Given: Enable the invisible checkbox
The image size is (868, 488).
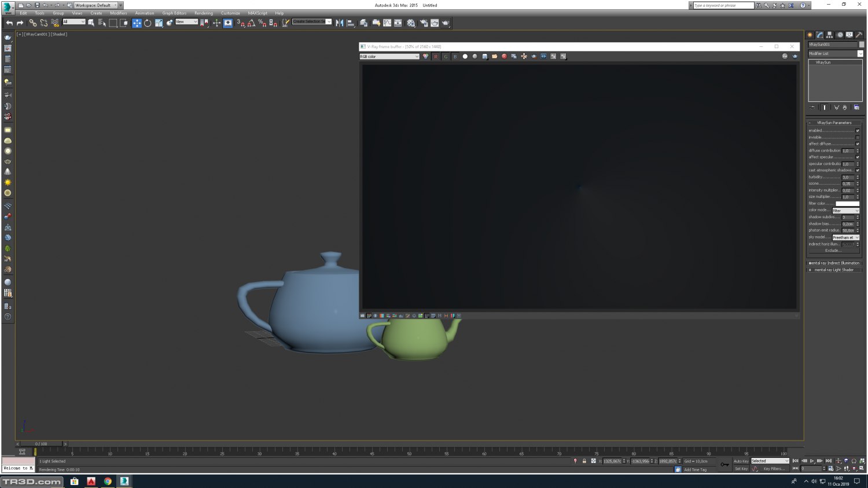Looking at the screenshot, I should [x=858, y=137].
